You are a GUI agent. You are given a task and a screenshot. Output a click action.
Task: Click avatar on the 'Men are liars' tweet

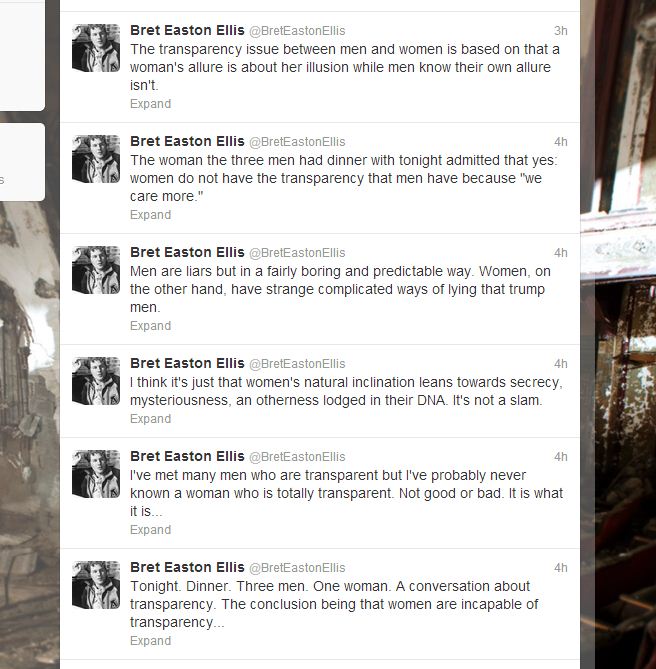pos(96,270)
